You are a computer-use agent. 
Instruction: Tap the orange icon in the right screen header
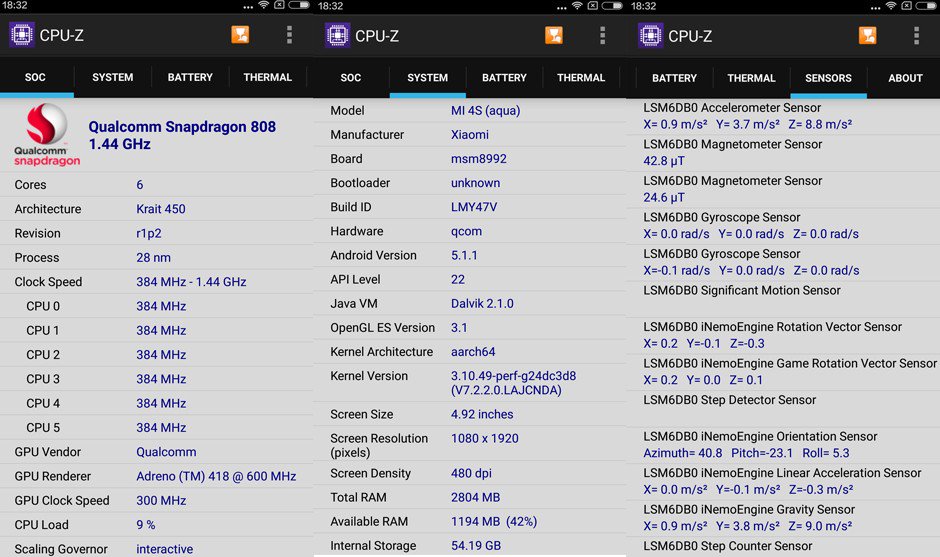pyautogui.click(x=868, y=35)
